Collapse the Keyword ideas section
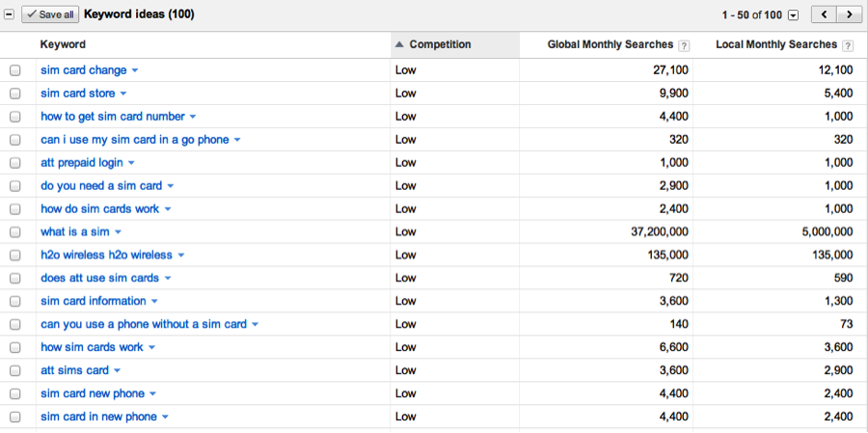The width and height of the screenshot is (868, 433). (9, 14)
